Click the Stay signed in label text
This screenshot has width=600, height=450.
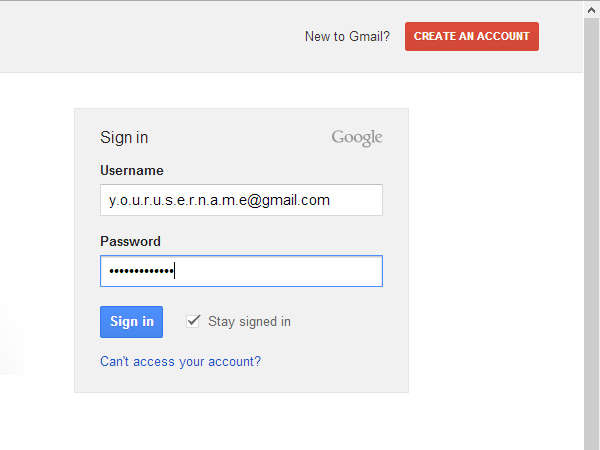(x=249, y=322)
